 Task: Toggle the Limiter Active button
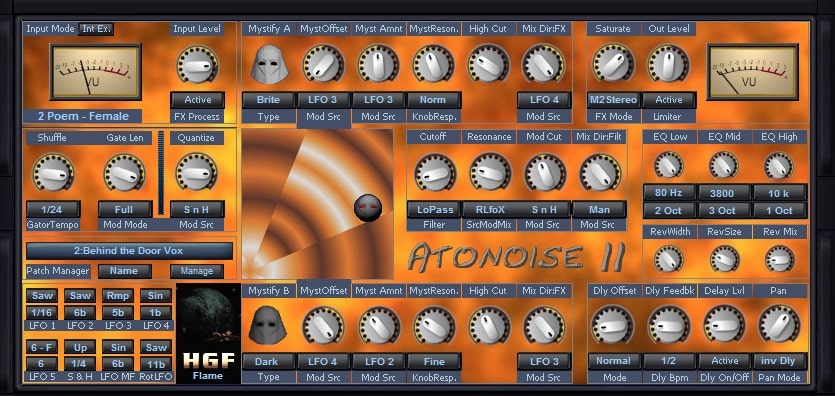[669, 100]
